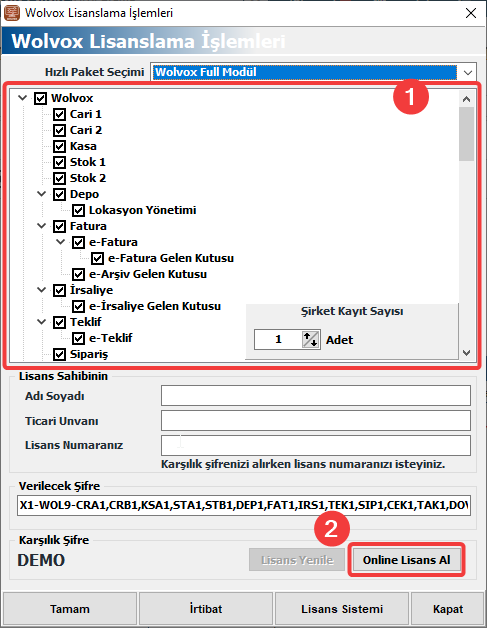Click the Online Lisans Al button
Screen dimensions: 487x628
(407, 560)
